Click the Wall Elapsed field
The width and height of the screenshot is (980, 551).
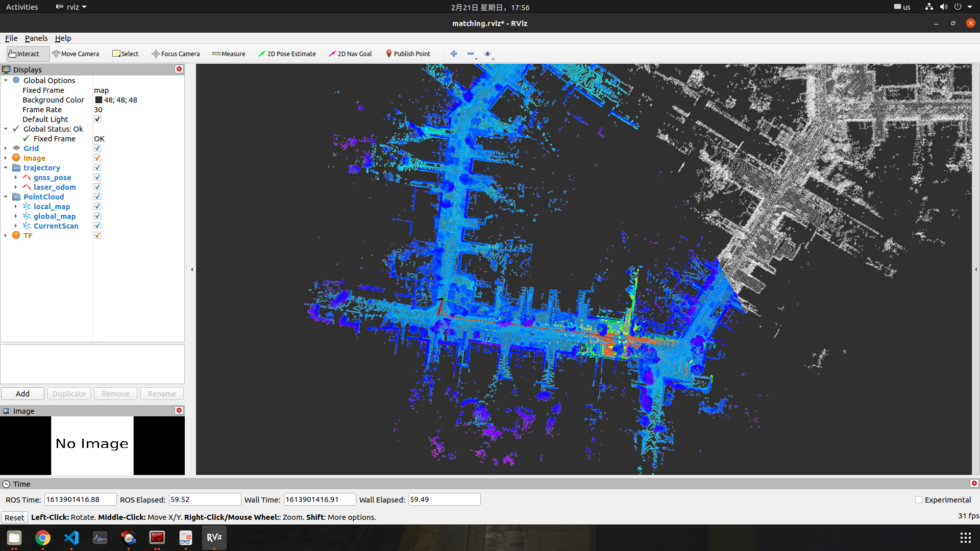pyautogui.click(x=444, y=499)
